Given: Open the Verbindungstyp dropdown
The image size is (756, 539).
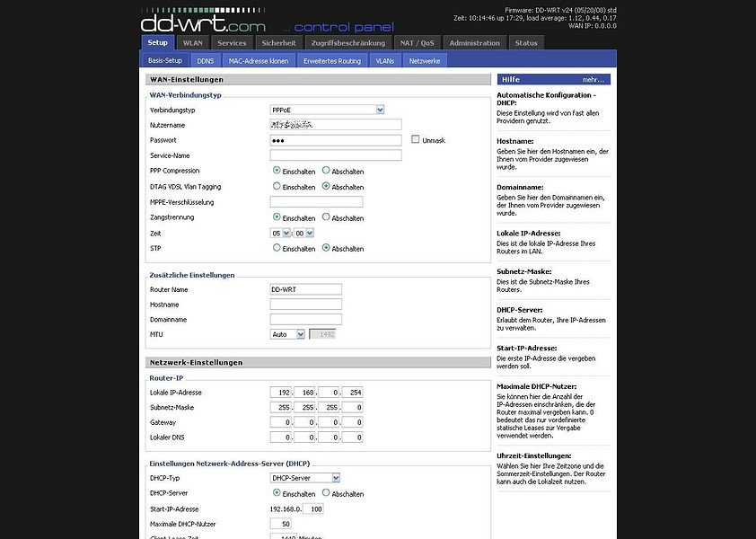Looking at the screenshot, I should pos(327,110).
